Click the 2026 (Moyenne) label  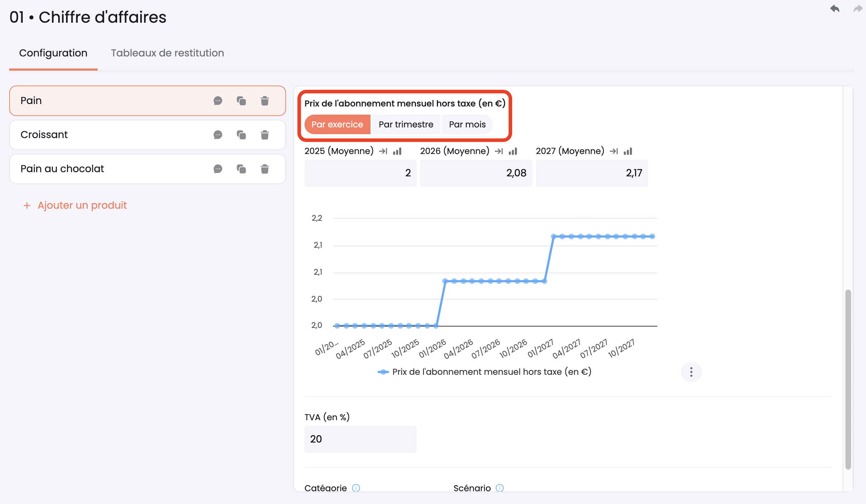point(455,151)
